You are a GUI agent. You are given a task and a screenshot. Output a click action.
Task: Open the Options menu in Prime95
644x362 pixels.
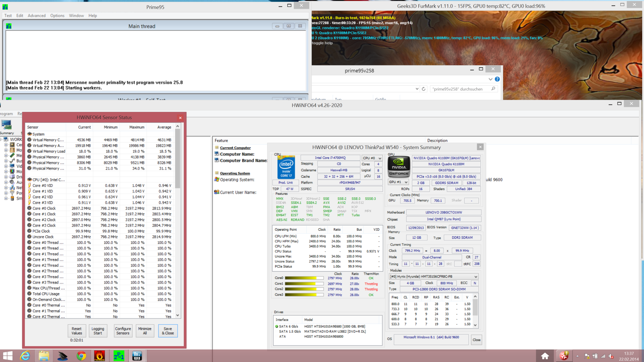point(57,15)
